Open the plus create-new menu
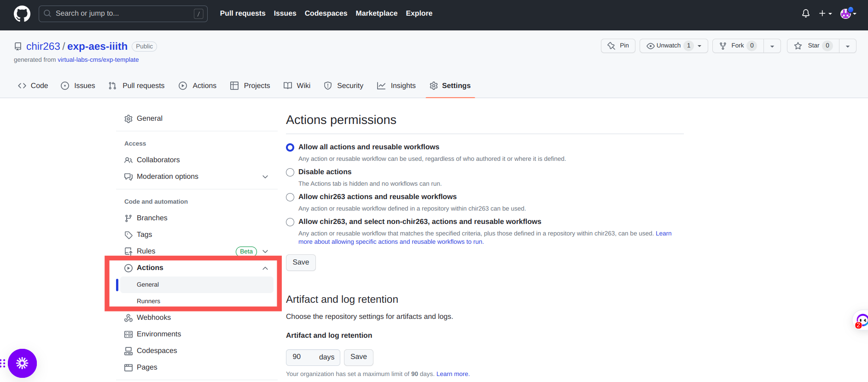This screenshot has width=868, height=382. 825,13
